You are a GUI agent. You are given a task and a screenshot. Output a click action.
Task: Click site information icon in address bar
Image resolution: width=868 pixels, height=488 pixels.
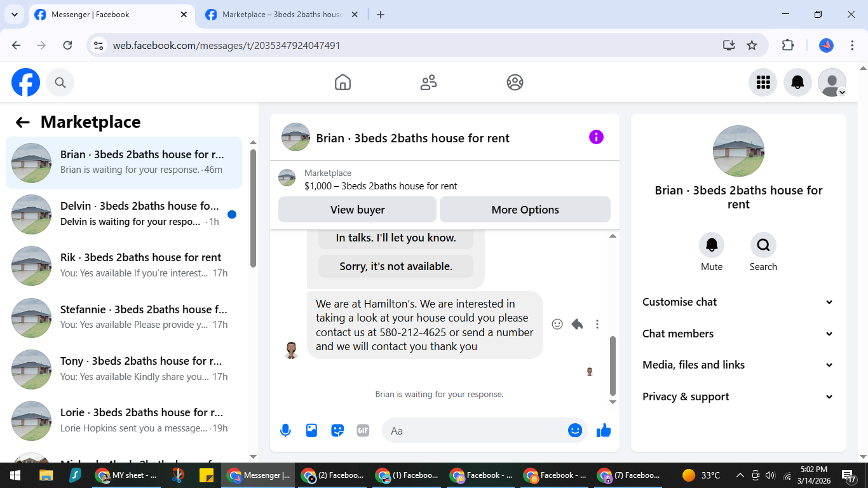pyautogui.click(x=98, y=45)
